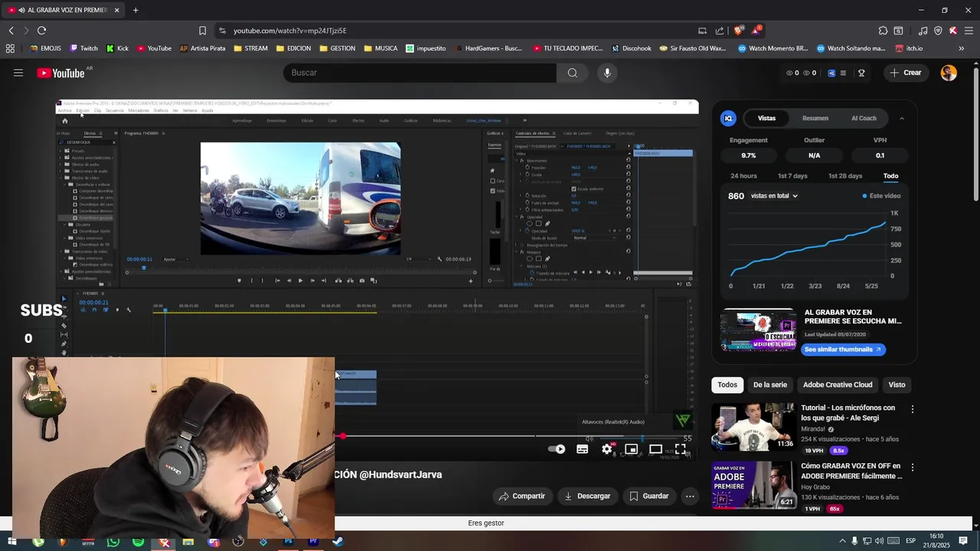Filter related videos by De la serie

pos(770,385)
